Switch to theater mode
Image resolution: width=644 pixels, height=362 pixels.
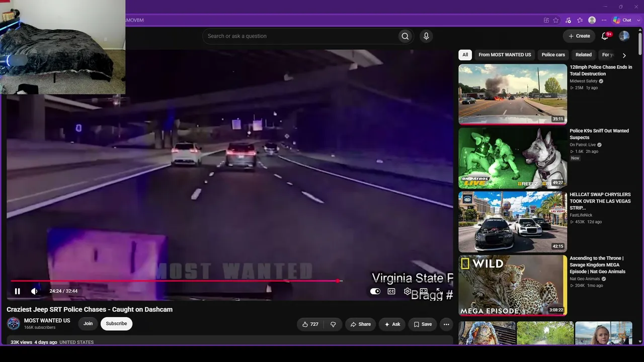click(x=424, y=291)
